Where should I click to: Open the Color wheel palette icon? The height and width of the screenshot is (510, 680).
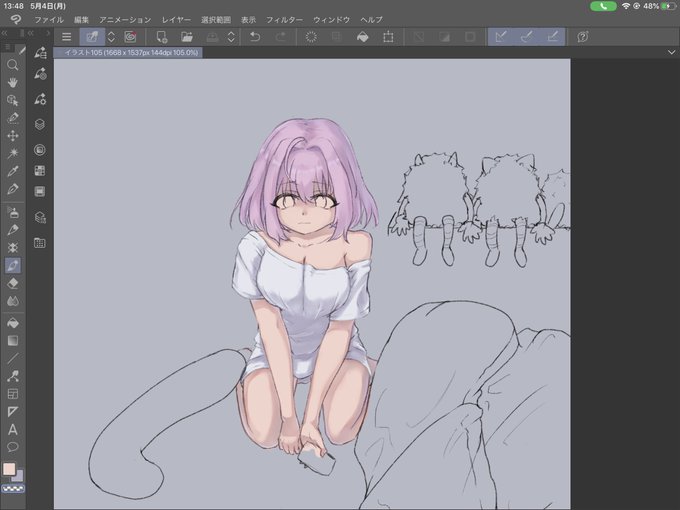40,150
